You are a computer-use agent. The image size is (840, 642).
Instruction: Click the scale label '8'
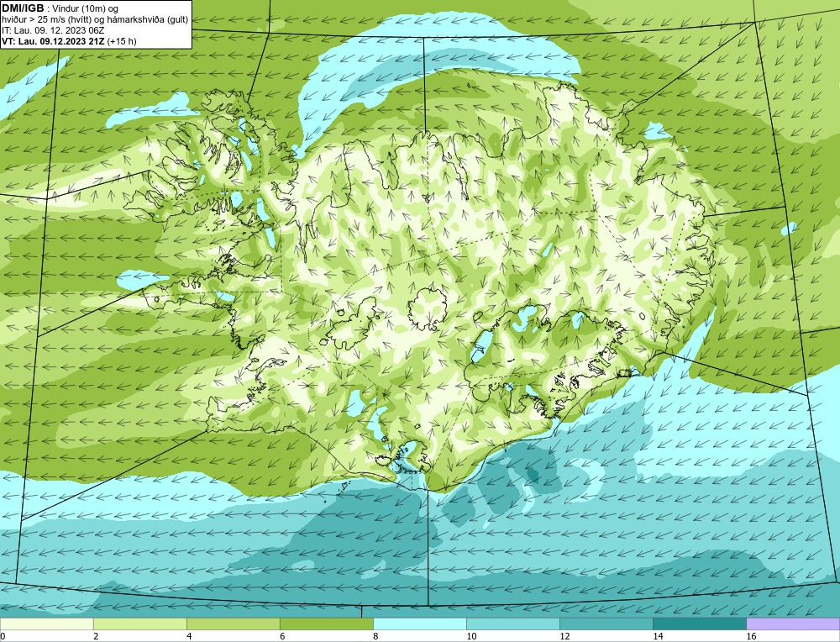375,636
